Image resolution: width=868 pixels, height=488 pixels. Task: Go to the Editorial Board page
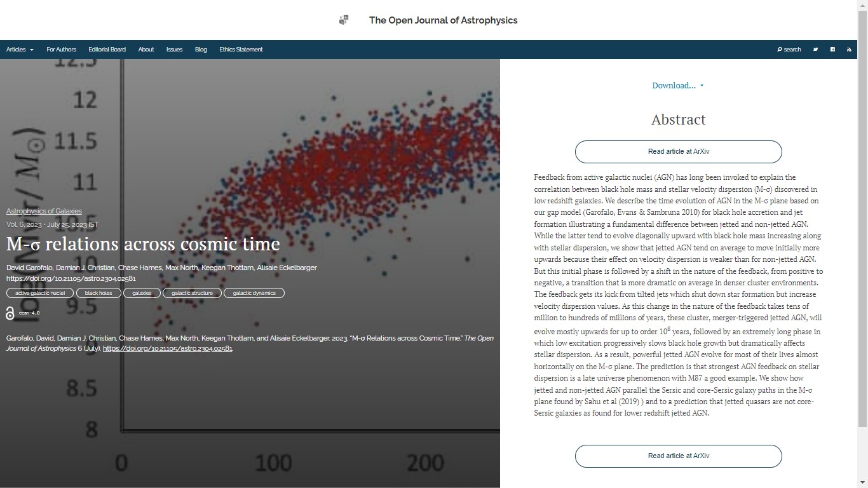click(107, 50)
